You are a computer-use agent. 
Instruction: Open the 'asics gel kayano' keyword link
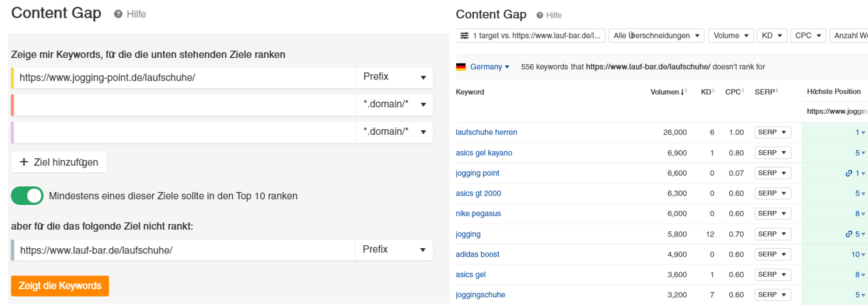tap(484, 153)
